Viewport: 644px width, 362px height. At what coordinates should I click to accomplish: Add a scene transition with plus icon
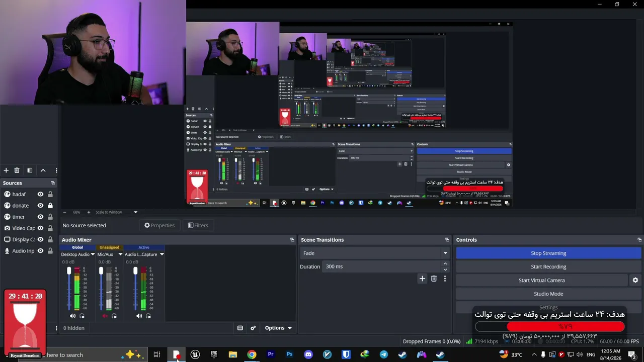(x=422, y=279)
